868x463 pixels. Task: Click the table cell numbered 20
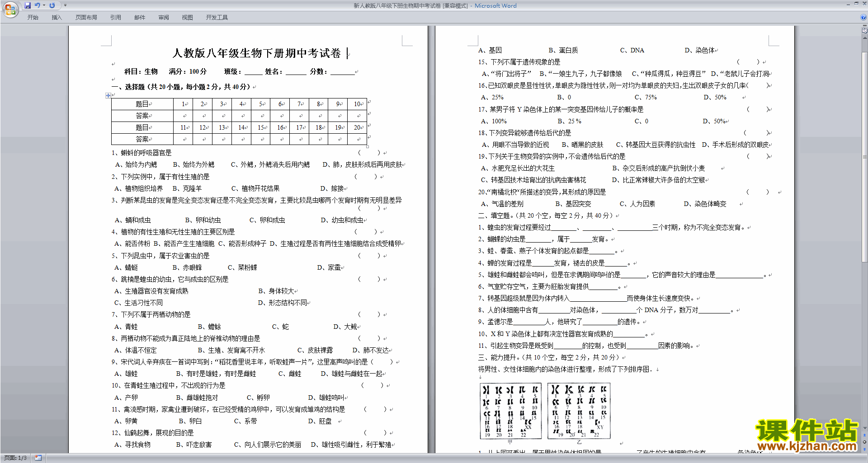[358, 127]
